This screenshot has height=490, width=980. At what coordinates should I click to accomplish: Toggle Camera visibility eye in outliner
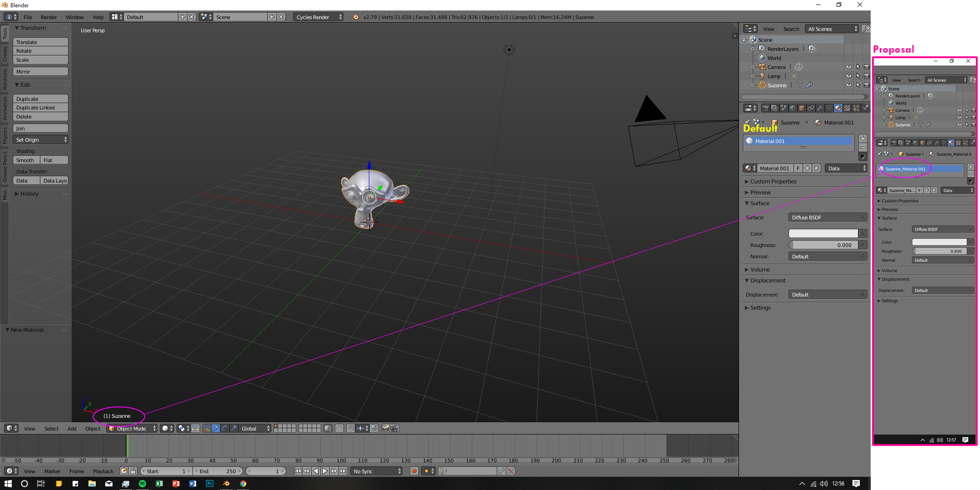tap(849, 67)
